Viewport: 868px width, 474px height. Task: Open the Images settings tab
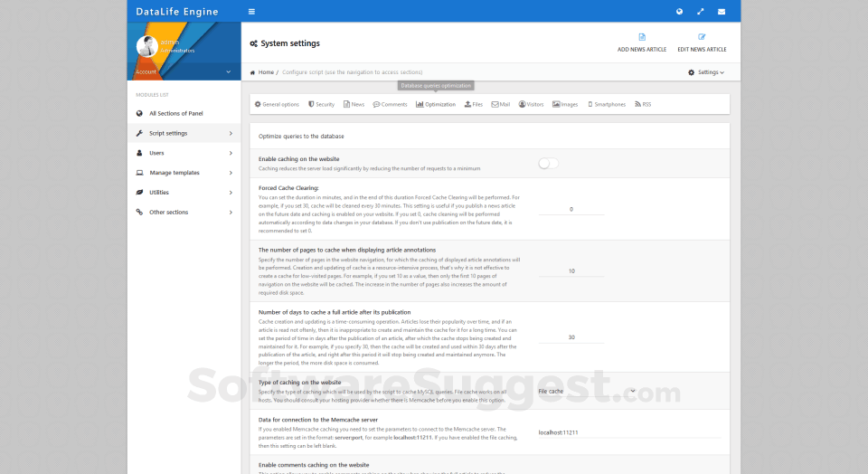point(565,104)
